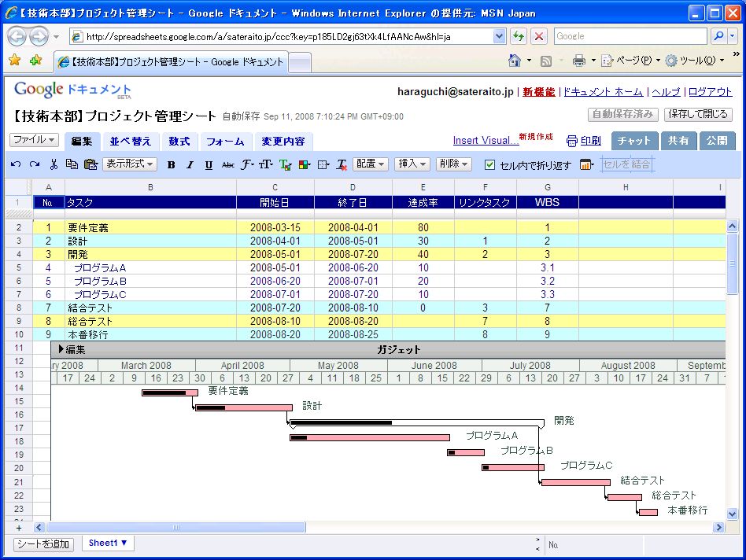
Task: Open the 配置 alignment dropdown
Action: click(371, 164)
